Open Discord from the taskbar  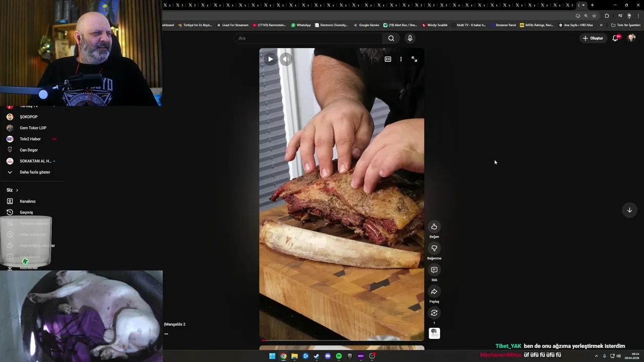point(328,356)
